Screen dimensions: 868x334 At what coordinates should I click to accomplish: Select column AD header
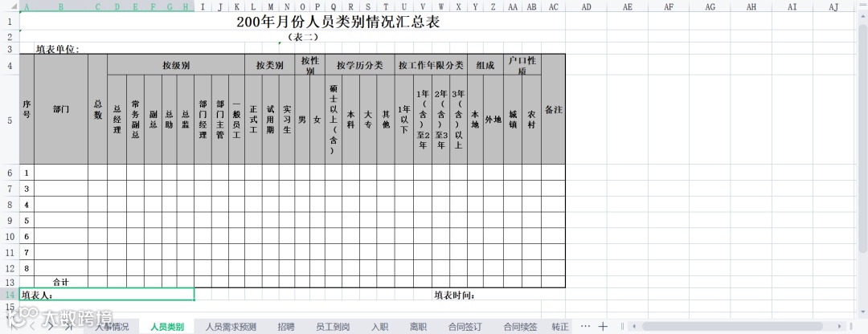pos(586,6)
